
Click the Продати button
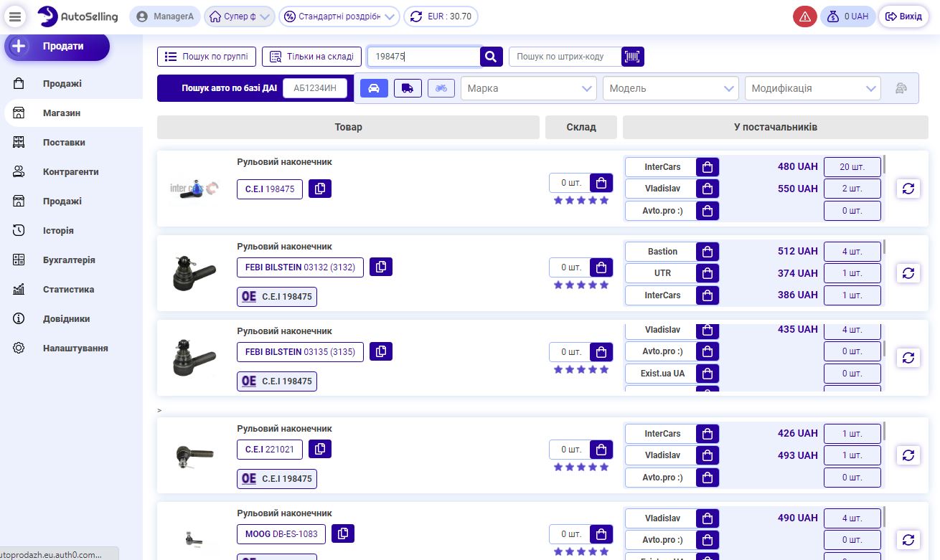pyautogui.click(x=57, y=46)
